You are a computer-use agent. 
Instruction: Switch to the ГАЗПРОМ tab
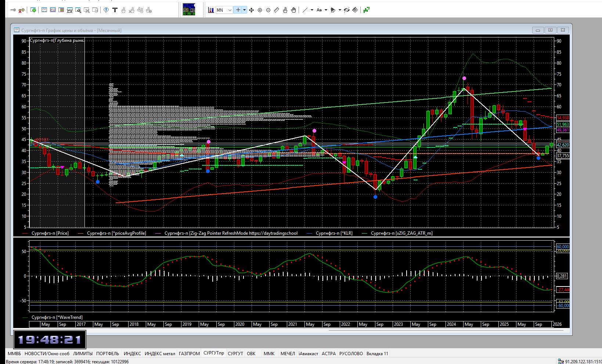[189, 354]
